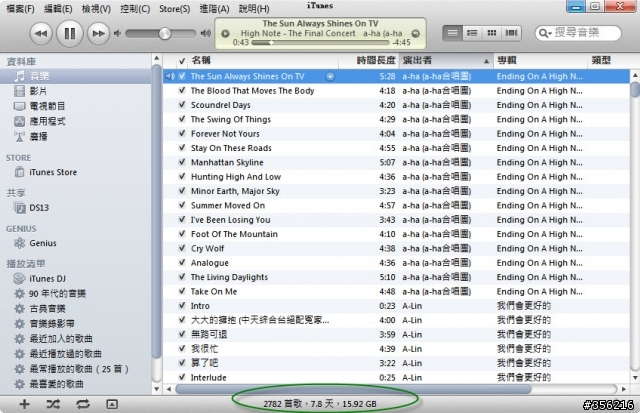Switch to song list view
Screen dimensions: 640x413
(452, 33)
